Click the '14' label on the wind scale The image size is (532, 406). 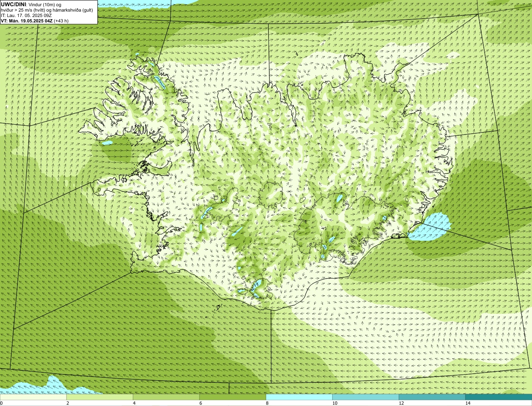click(x=468, y=403)
